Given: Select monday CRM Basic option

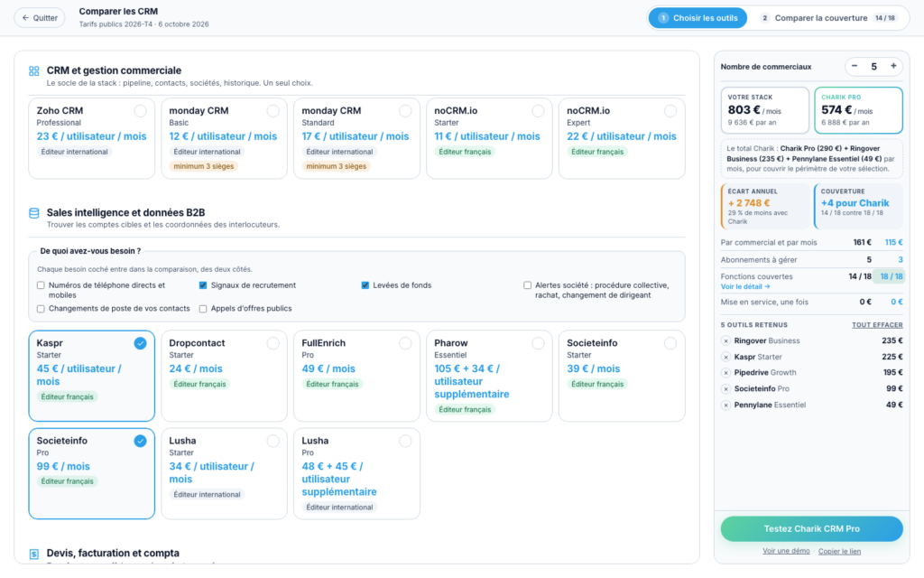Looking at the screenshot, I should coord(224,138).
